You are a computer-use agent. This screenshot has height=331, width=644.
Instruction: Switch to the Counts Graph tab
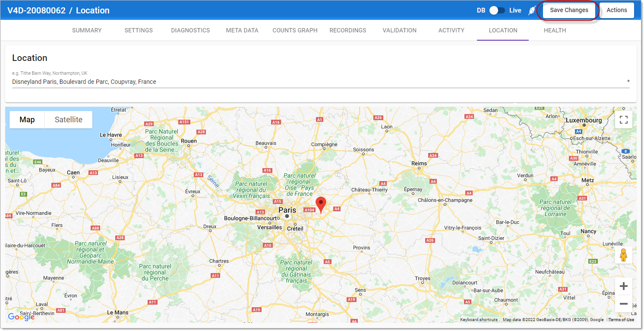pyautogui.click(x=295, y=30)
